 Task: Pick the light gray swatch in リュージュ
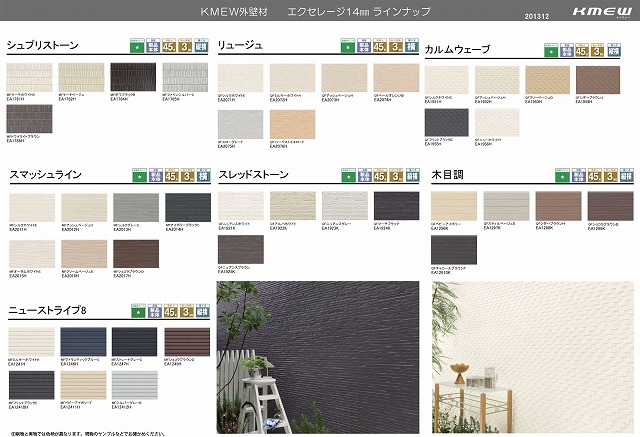pos(240,124)
